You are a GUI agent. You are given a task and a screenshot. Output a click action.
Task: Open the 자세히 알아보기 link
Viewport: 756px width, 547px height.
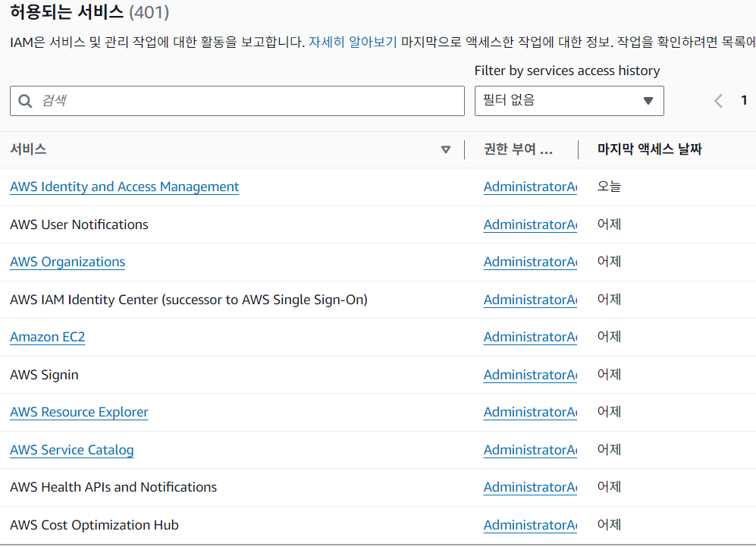click(x=353, y=42)
